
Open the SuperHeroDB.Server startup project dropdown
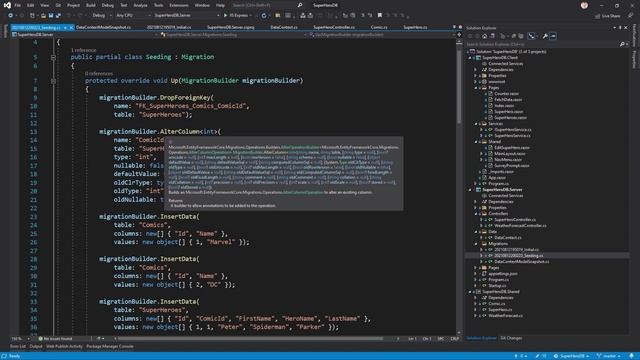tap(186, 16)
